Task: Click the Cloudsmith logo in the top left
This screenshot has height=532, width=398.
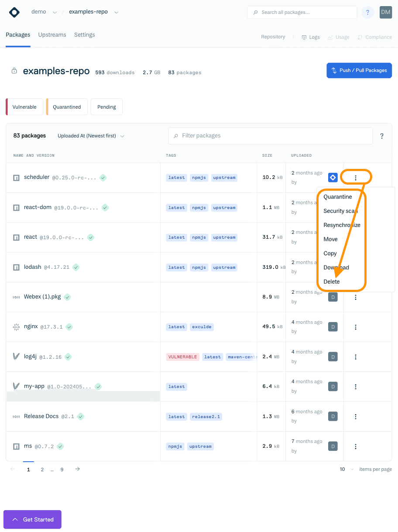Action: [14, 12]
